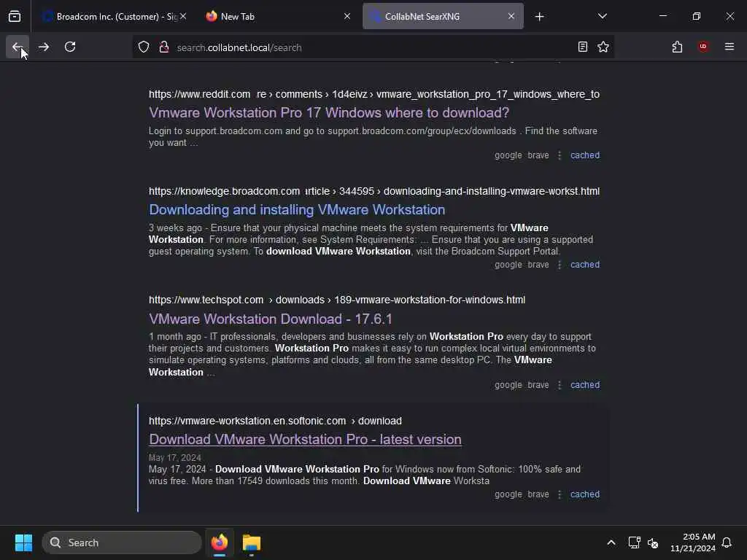The width and height of the screenshot is (747, 560).
Task: Open the Firefox application menu
Action: click(x=729, y=47)
